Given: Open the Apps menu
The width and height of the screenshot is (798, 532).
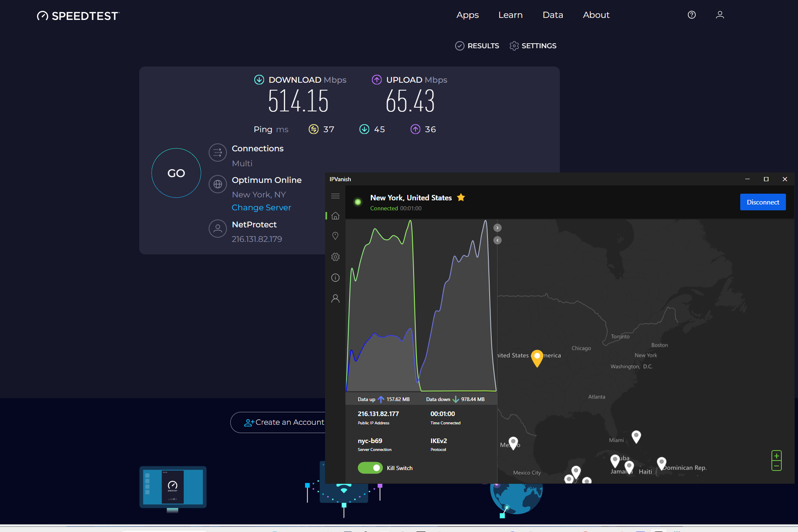Looking at the screenshot, I should click(468, 15).
